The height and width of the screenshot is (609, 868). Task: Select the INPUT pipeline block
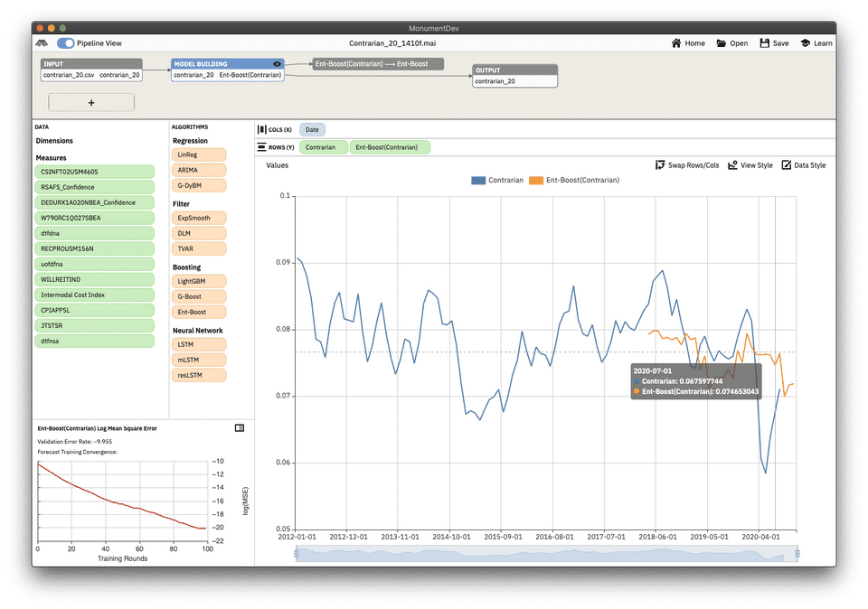91,70
